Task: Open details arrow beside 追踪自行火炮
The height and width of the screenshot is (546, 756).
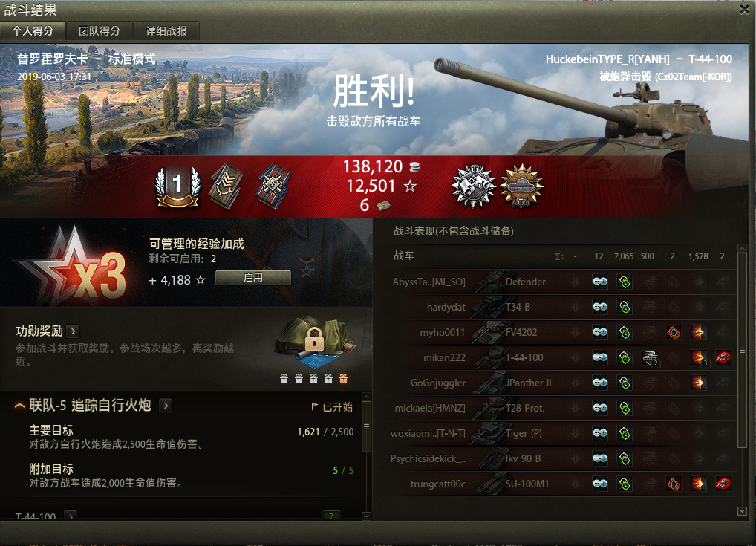Action: [166, 406]
